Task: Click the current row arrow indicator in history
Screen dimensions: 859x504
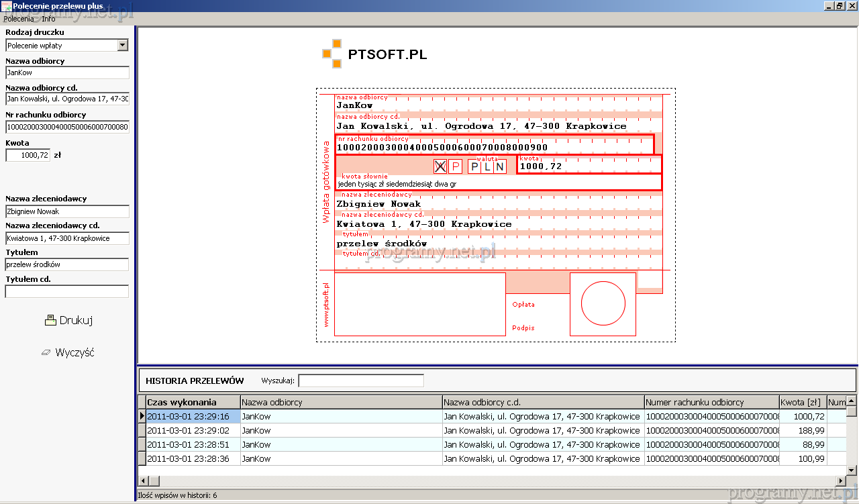Action: point(142,416)
